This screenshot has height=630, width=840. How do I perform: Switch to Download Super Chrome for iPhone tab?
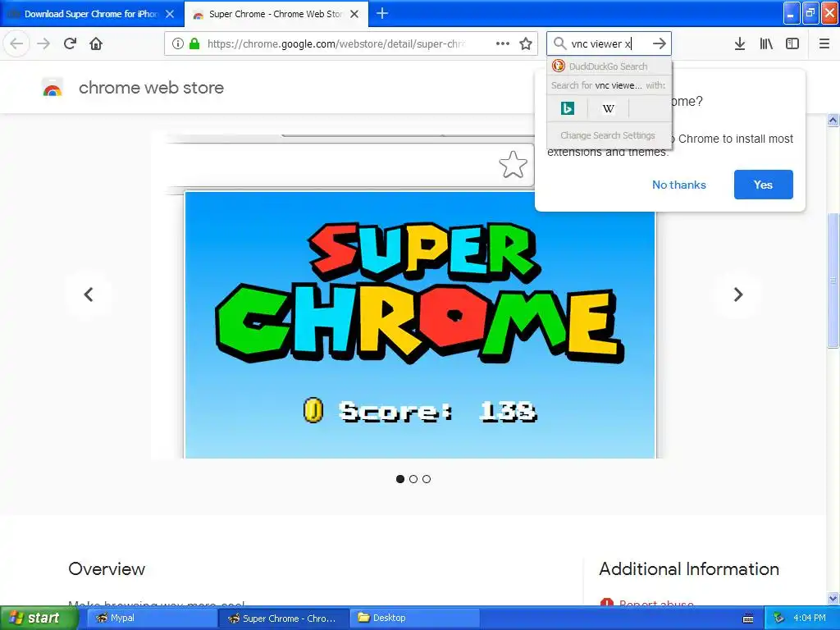coord(92,14)
